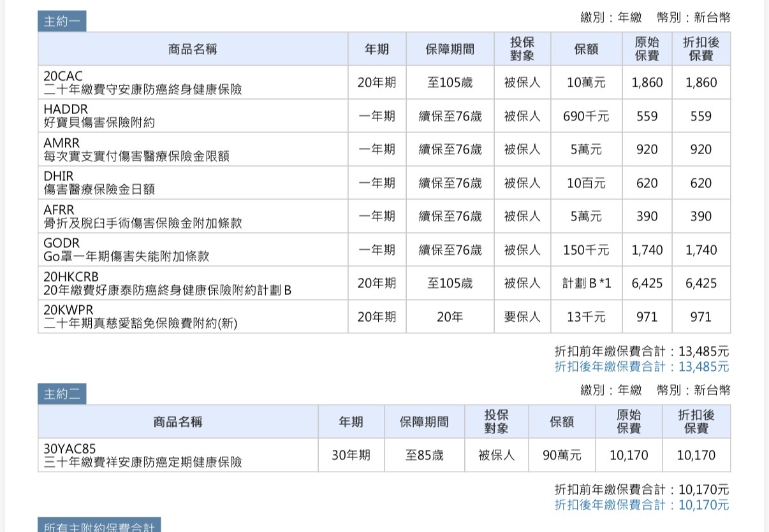Click the blue 折扣後年繳保費合計 13,485元 text

(x=641, y=367)
